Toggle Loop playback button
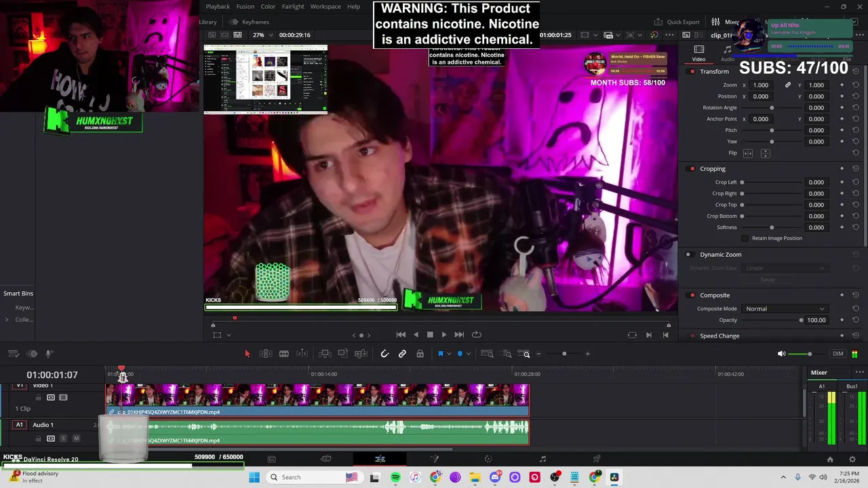 (x=477, y=335)
